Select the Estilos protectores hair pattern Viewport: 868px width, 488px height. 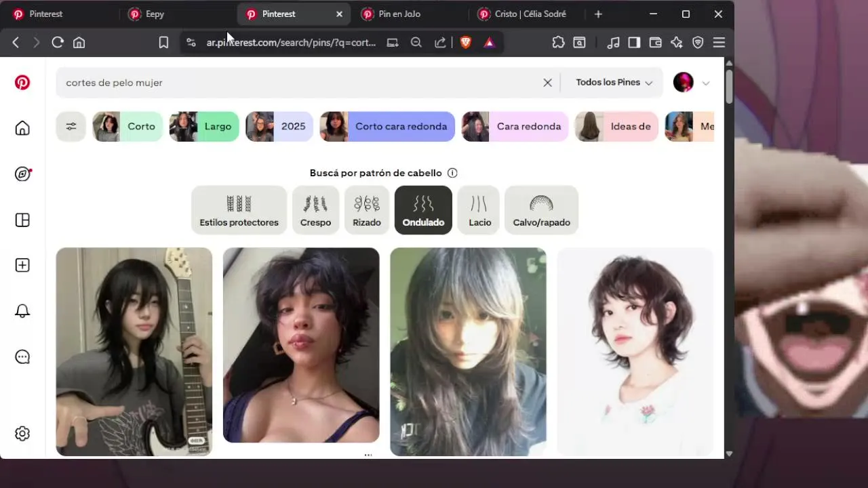(239, 210)
